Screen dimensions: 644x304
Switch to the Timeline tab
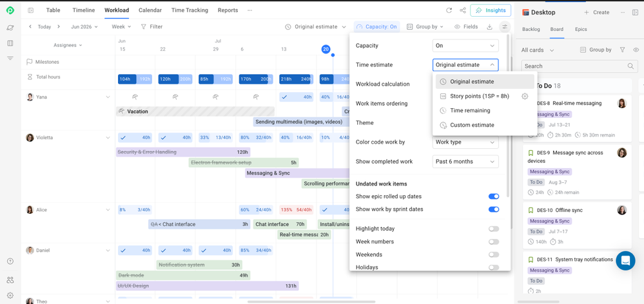tap(83, 10)
